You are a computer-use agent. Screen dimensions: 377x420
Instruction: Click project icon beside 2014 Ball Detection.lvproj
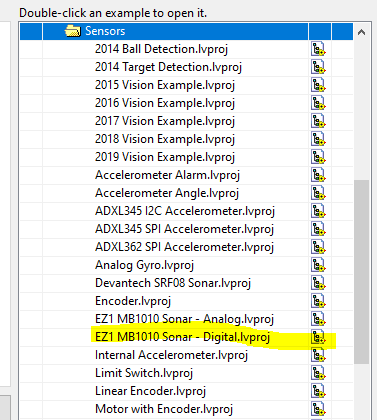[318, 49]
